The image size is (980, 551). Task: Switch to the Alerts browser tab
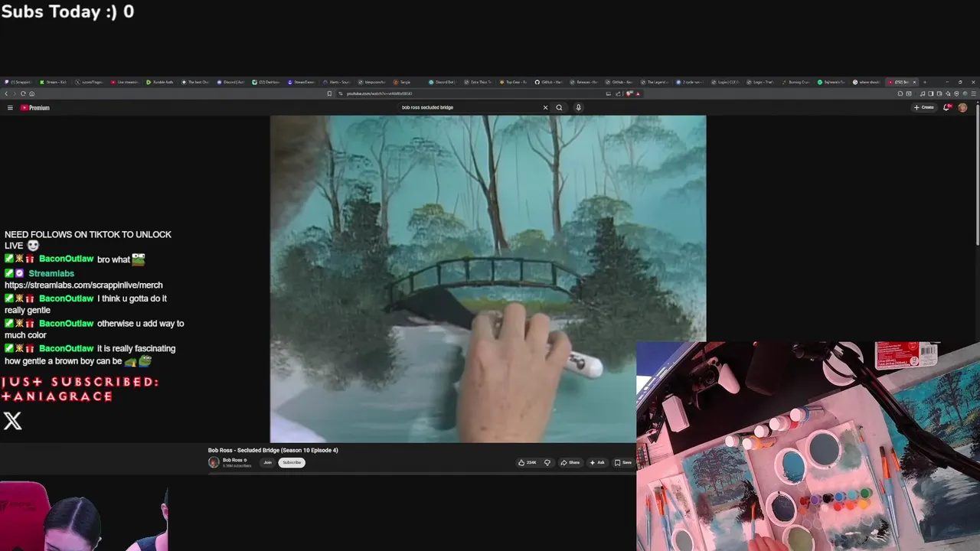pyautogui.click(x=337, y=82)
